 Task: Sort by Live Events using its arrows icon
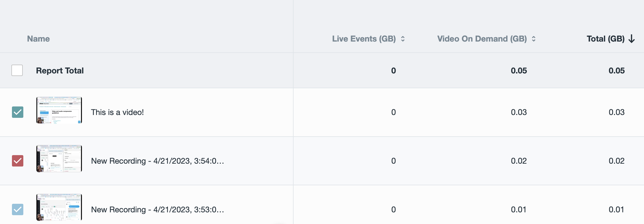coord(403,39)
